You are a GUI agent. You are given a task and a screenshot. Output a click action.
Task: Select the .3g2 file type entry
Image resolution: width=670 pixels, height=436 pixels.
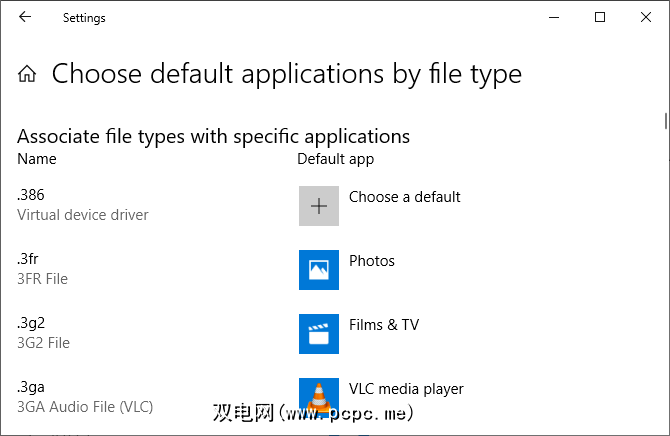(x=31, y=323)
